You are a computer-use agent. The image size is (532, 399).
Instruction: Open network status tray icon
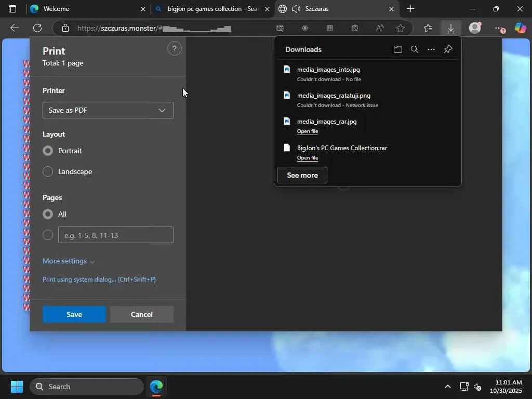point(464,387)
